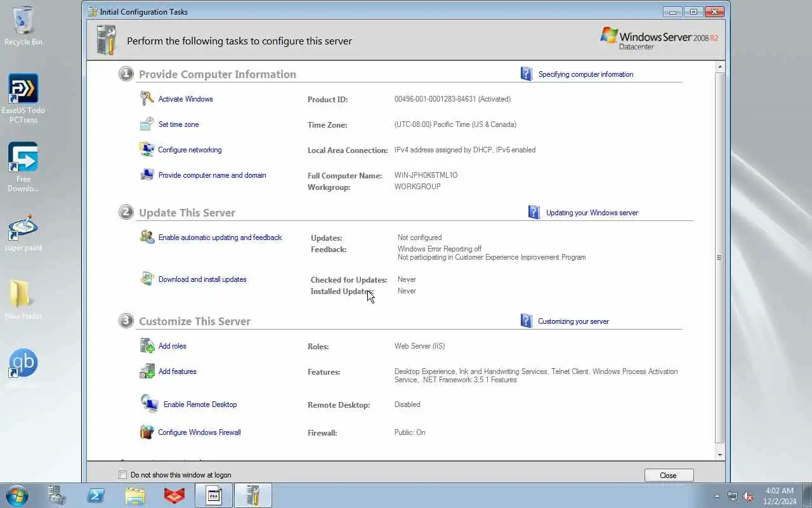Viewport: 812px width, 508px height.
Task: Click the automatic updating and feedback icon
Action: (147, 237)
